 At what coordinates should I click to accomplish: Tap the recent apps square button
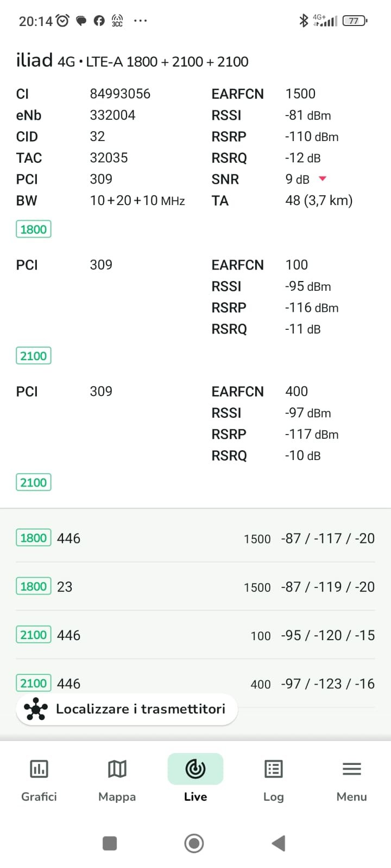[110, 843]
